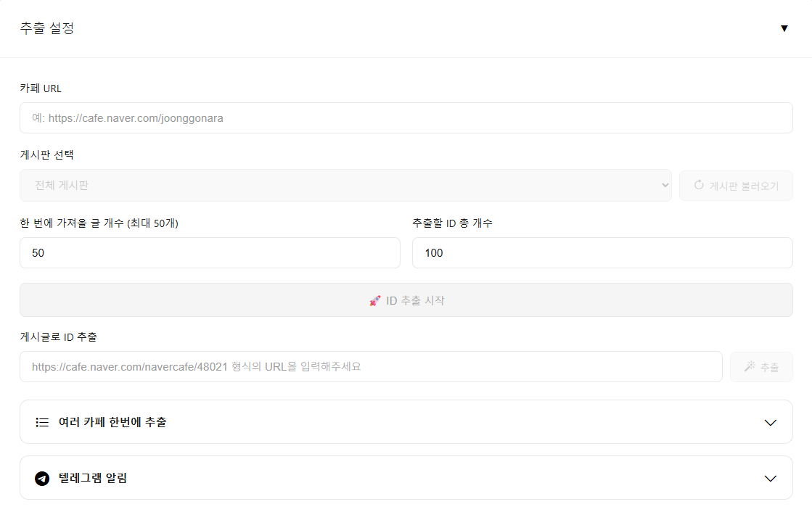Click the posts-per-fetch field showing 50

(x=210, y=252)
